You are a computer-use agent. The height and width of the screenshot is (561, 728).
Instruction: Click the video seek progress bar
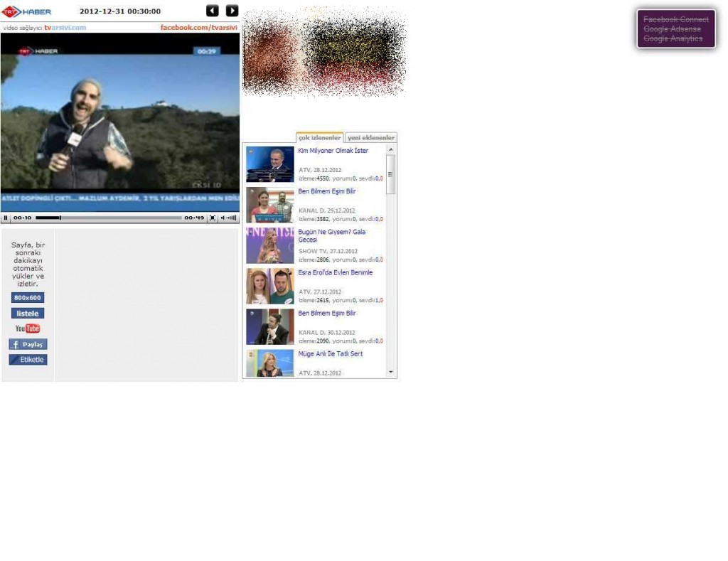(x=108, y=218)
